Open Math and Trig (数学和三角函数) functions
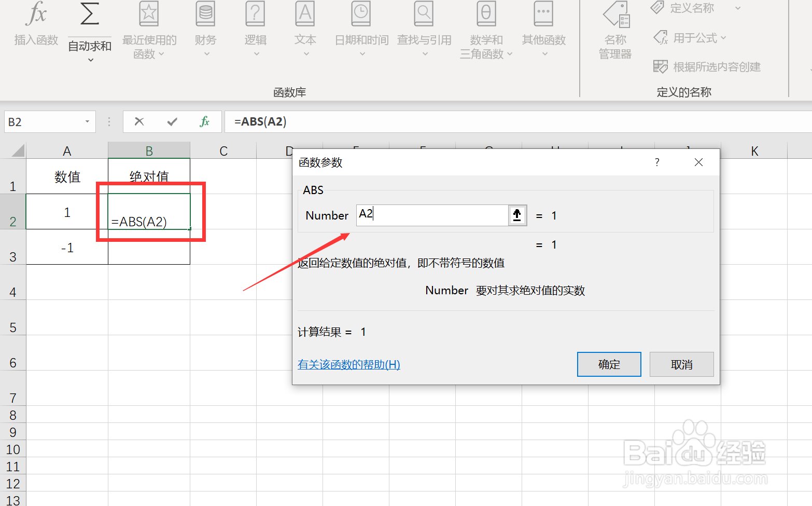This screenshot has width=812, height=506. coord(486,31)
